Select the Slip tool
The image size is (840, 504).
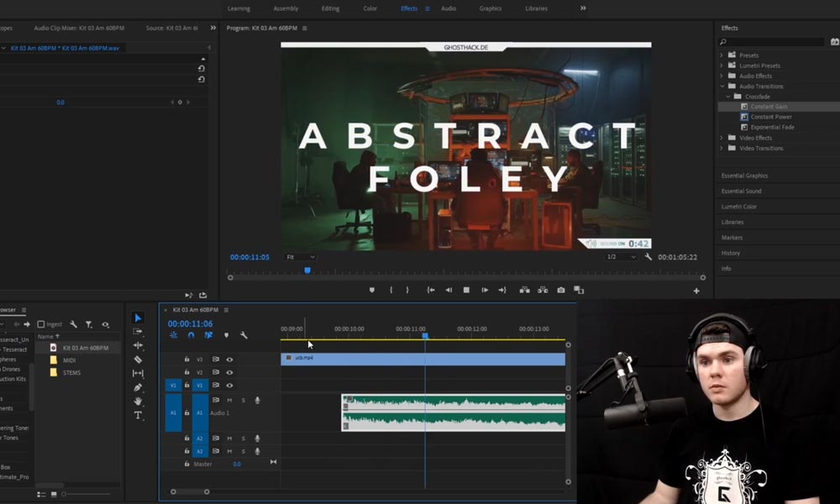138,373
